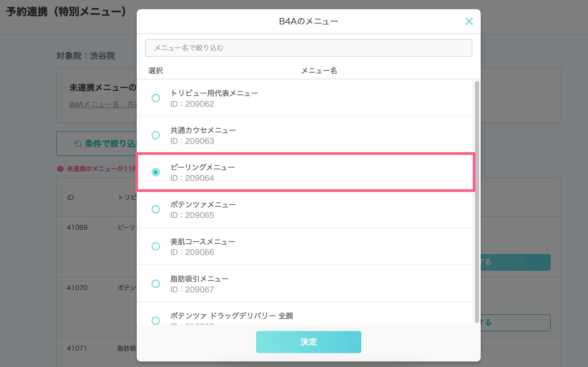Image resolution: width=588 pixels, height=367 pixels.
Task: Click the 条件で絞り込む search icon
Action: tap(78, 144)
